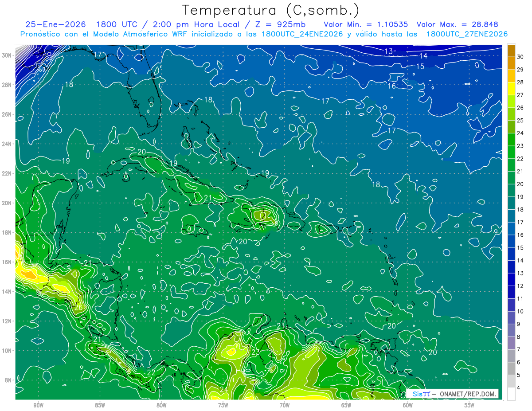Click the "75W" longitude axis label
The width and height of the screenshot is (532, 411).
pos(223,406)
